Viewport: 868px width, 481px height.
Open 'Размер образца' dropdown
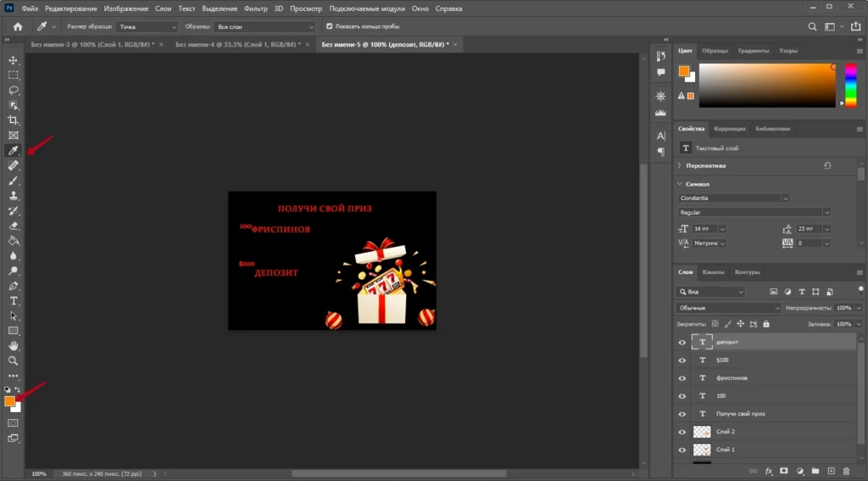[x=147, y=26]
